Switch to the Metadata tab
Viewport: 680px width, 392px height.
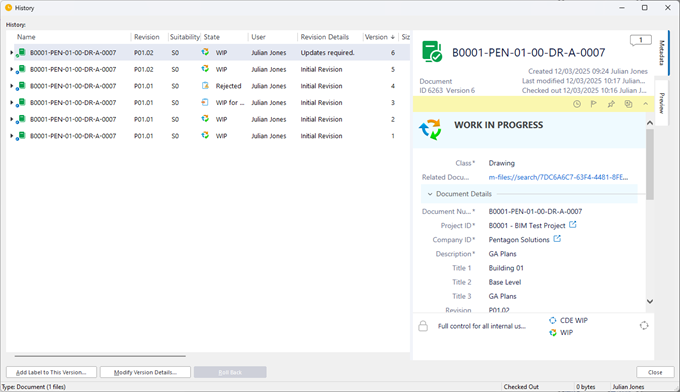[x=662, y=52]
